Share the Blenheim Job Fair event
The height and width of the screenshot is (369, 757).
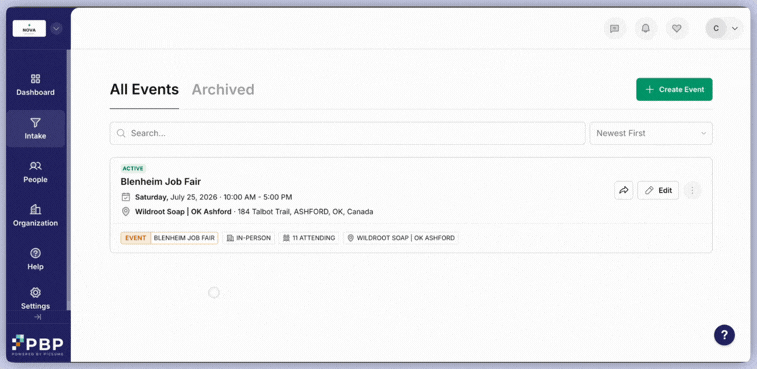[x=624, y=190]
